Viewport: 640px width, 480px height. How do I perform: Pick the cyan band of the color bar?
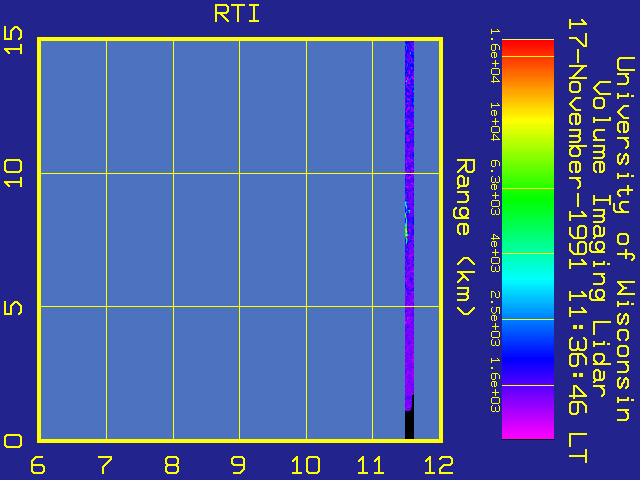pyautogui.click(x=528, y=278)
